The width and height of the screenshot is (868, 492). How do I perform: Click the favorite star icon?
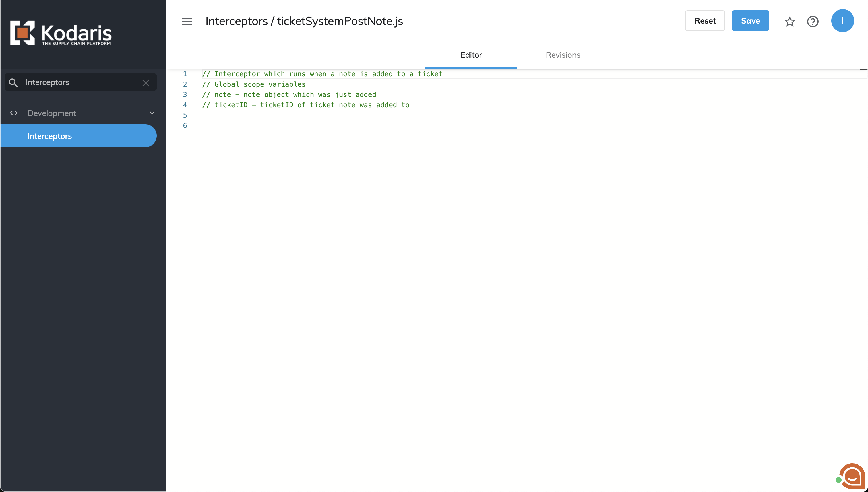tap(789, 21)
